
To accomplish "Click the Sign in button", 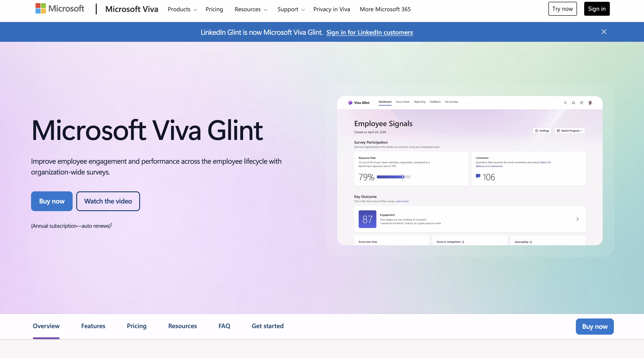I will click(x=597, y=9).
